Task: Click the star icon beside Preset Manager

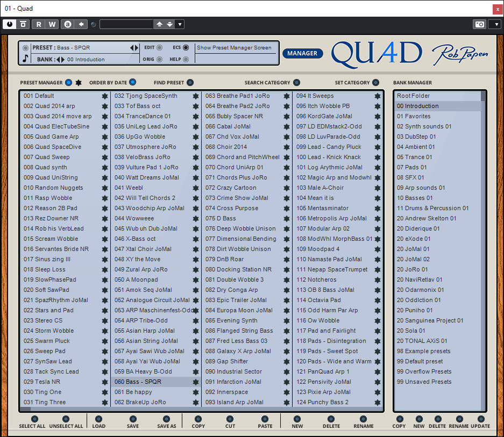Action: (79, 83)
